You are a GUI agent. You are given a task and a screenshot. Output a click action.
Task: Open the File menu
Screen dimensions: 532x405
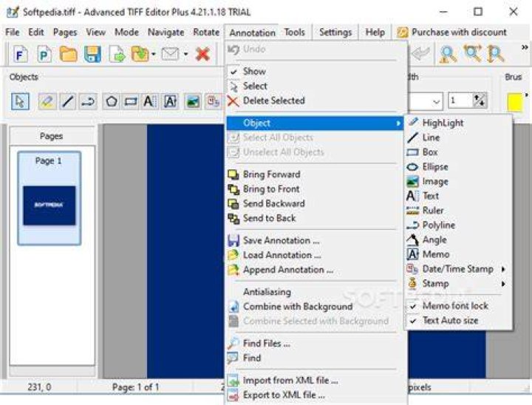click(13, 33)
